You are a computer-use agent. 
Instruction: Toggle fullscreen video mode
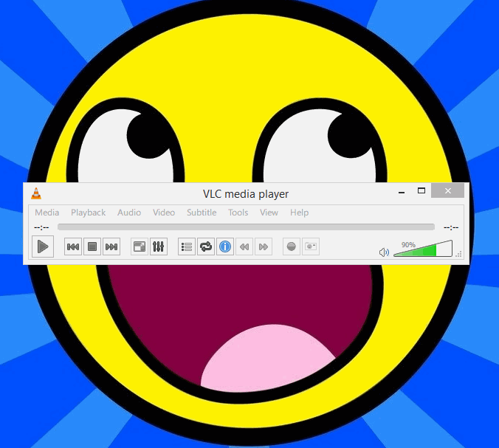coord(140,247)
